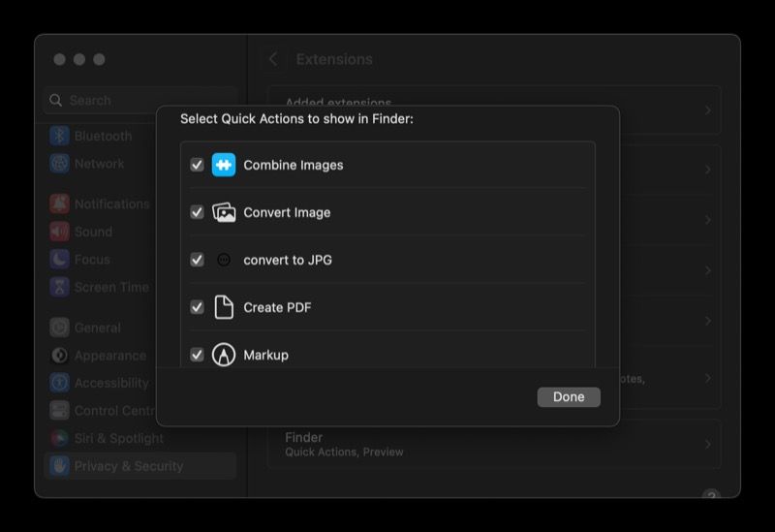Click the Done button
This screenshot has height=532, width=775.
coord(569,397)
